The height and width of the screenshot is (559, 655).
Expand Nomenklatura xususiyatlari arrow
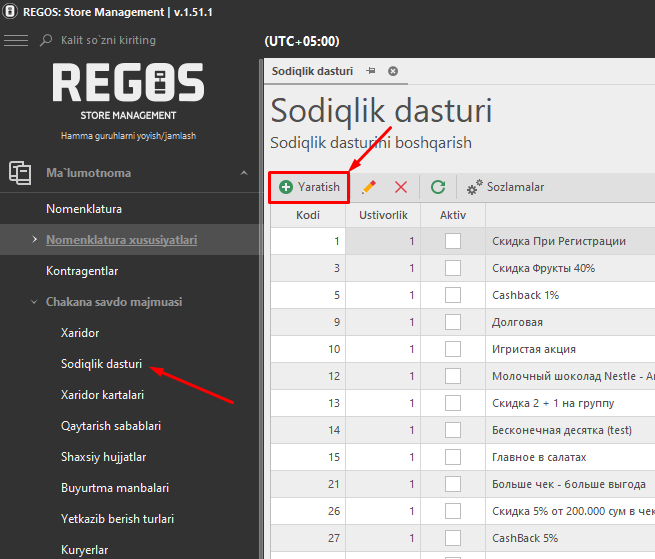coord(35,239)
